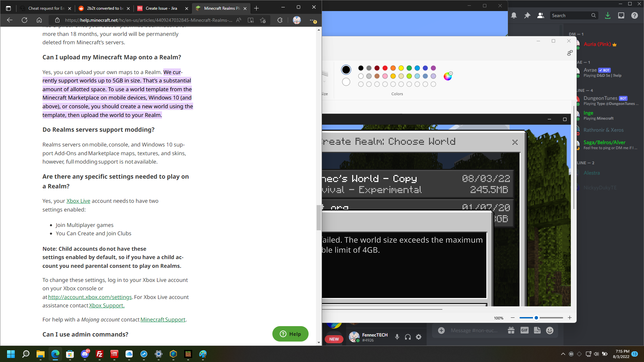Viewport: 644px width, 362px height.
Task: Mute the Discord microphone
Action: (x=397, y=337)
